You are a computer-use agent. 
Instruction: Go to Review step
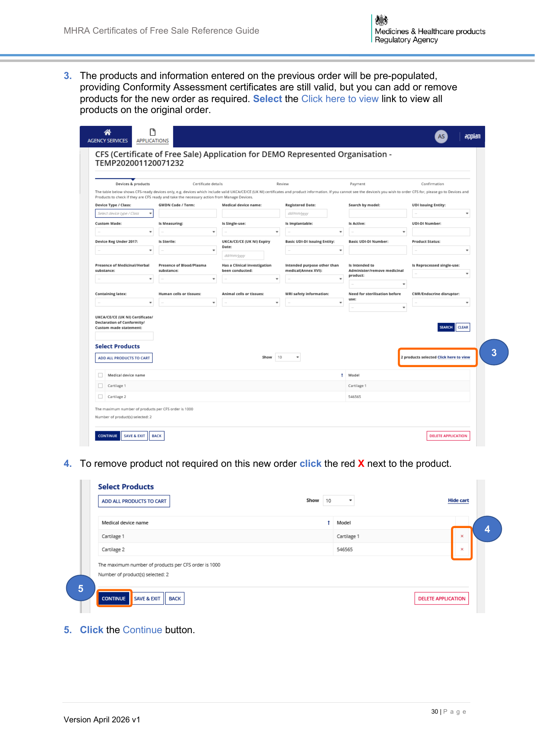[x=282, y=184]
